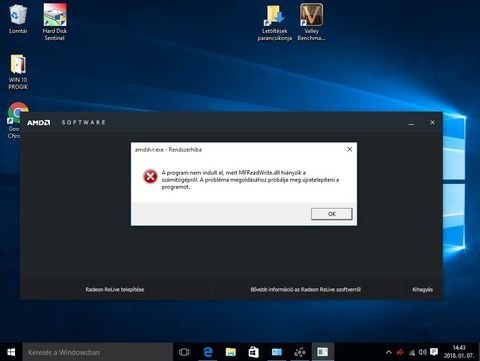Open the volume control tray icon
480x361 pixels.
[x=422, y=352]
